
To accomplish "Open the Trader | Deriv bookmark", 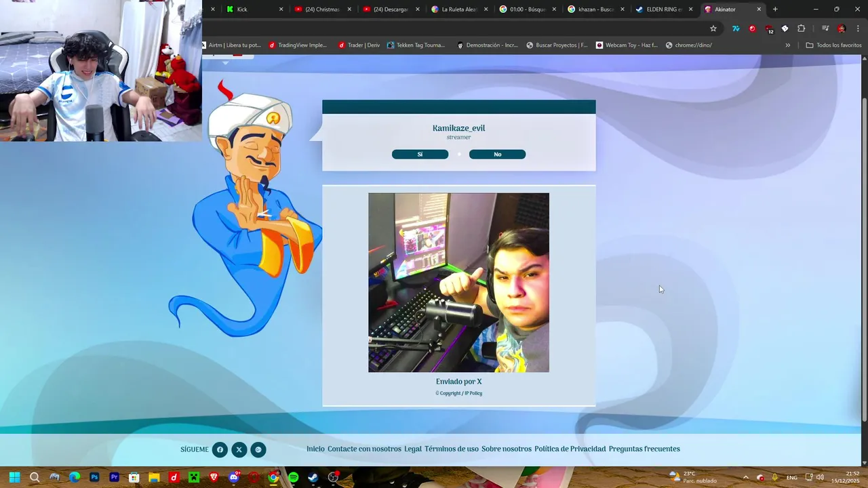I will (359, 45).
